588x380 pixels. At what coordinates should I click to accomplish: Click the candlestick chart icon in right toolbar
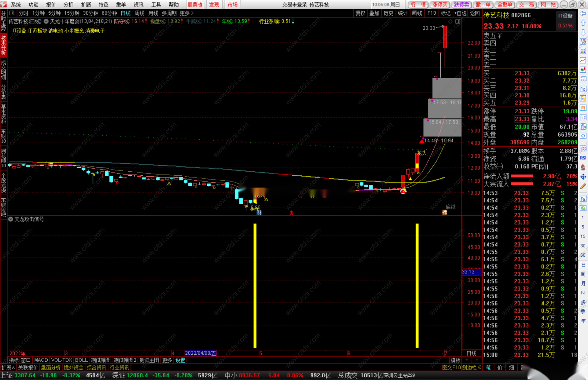point(583,70)
